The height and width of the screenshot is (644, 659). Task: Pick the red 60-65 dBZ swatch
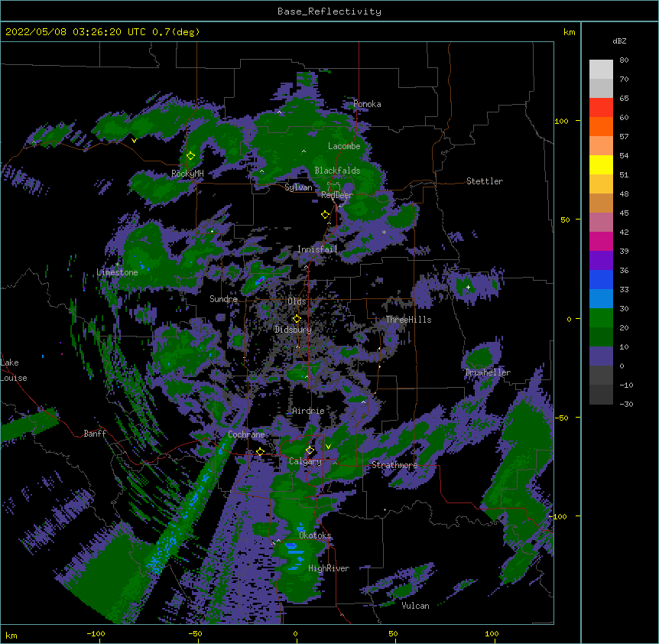pos(601,108)
